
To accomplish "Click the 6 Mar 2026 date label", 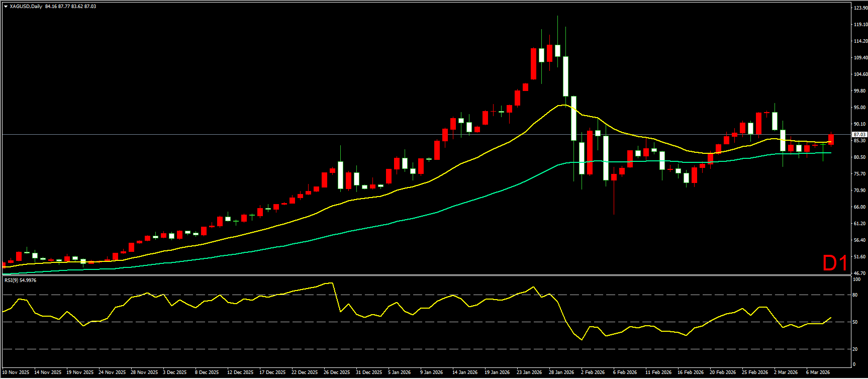I will point(818,372).
